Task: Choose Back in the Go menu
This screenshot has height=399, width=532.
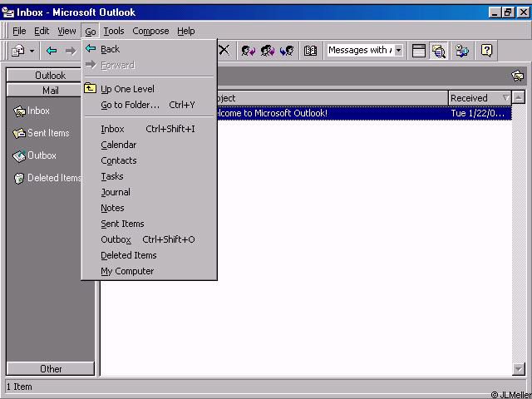Action: [150, 49]
